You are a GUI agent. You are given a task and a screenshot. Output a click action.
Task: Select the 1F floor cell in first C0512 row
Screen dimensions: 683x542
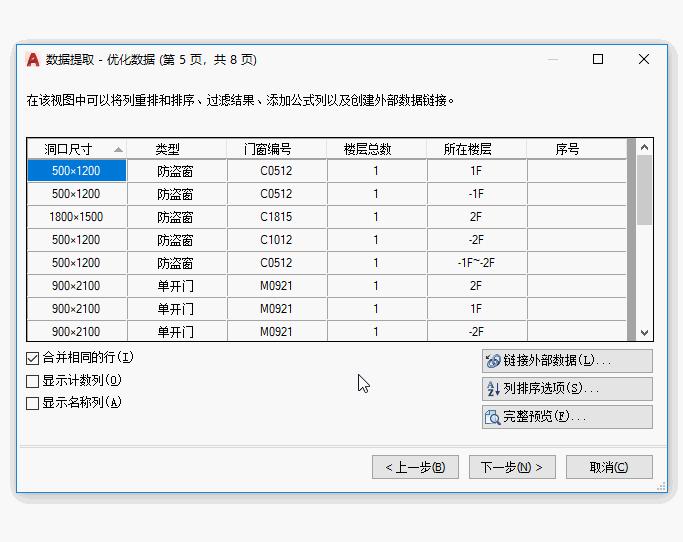[477, 170]
